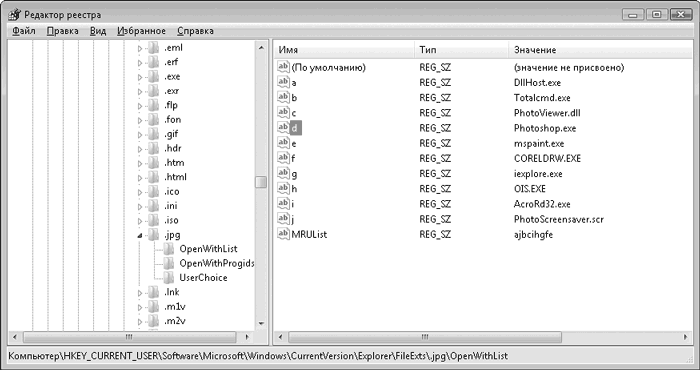Collapse the .jpg tree node
The height and width of the screenshot is (370, 700).
pos(140,235)
